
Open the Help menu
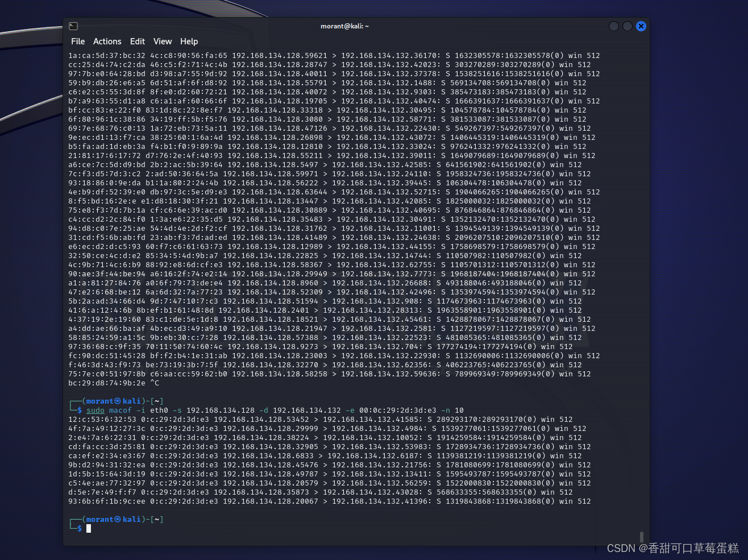189,42
